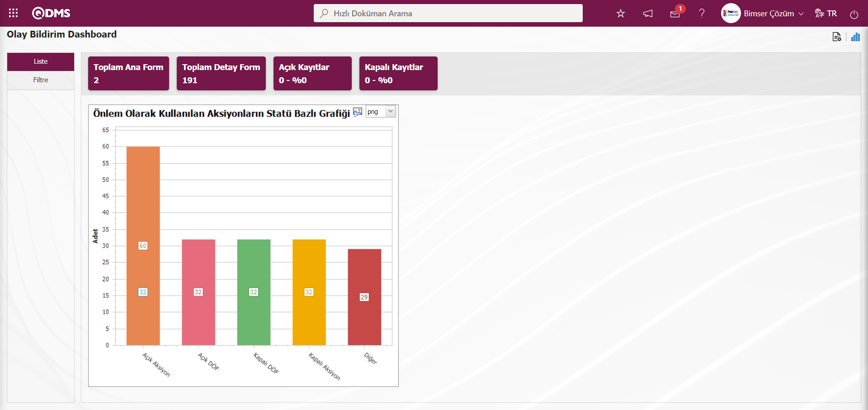The image size is (868, 410).
Task: Click the Bimser user avatar
Action: [731, 13]
